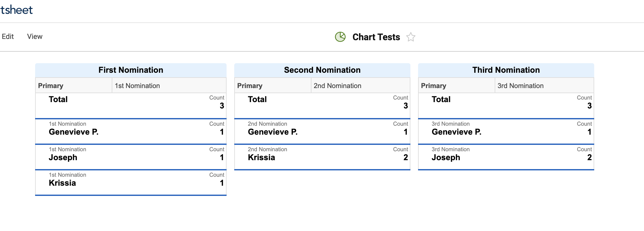Click Total count in Third Nomination
The height and width of the screenshot is (231, 644).
[x=589, y=106]
